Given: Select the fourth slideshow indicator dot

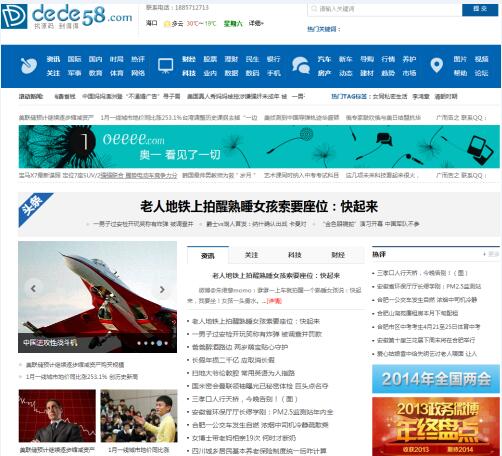Looking at the screenshot, I should (160, 343).
